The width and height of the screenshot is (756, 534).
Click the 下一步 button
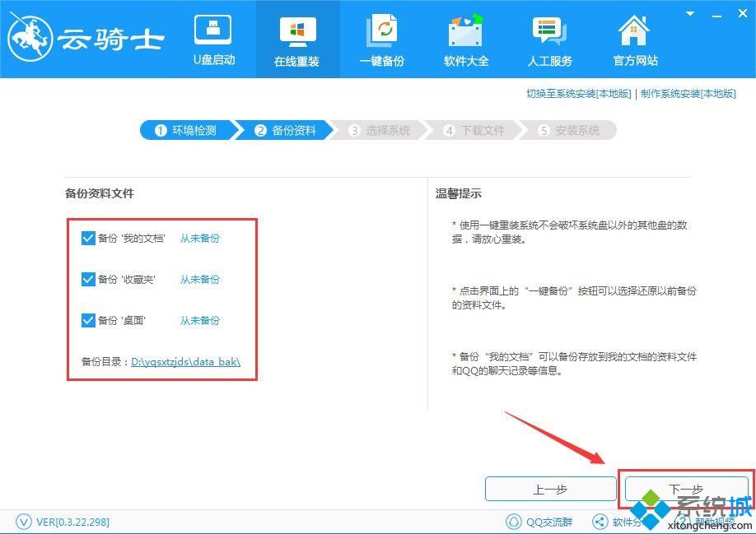[685, 490]
